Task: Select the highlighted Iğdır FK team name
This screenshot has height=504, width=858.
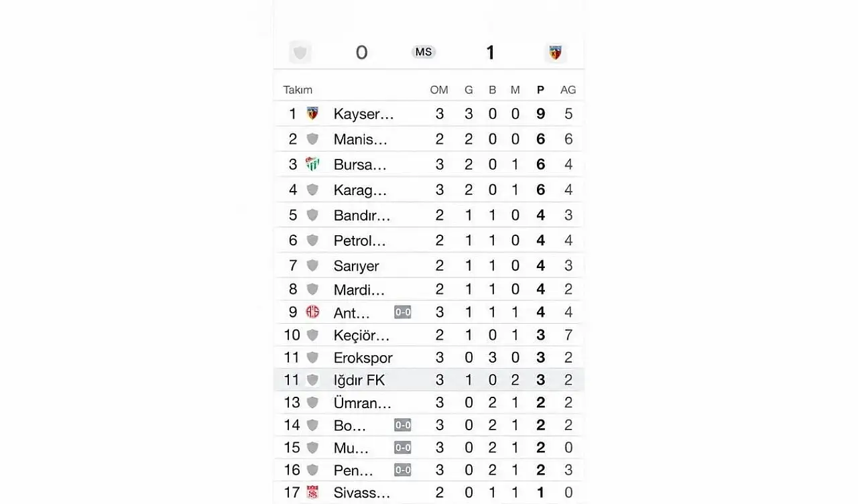Action: pos(359,380)
